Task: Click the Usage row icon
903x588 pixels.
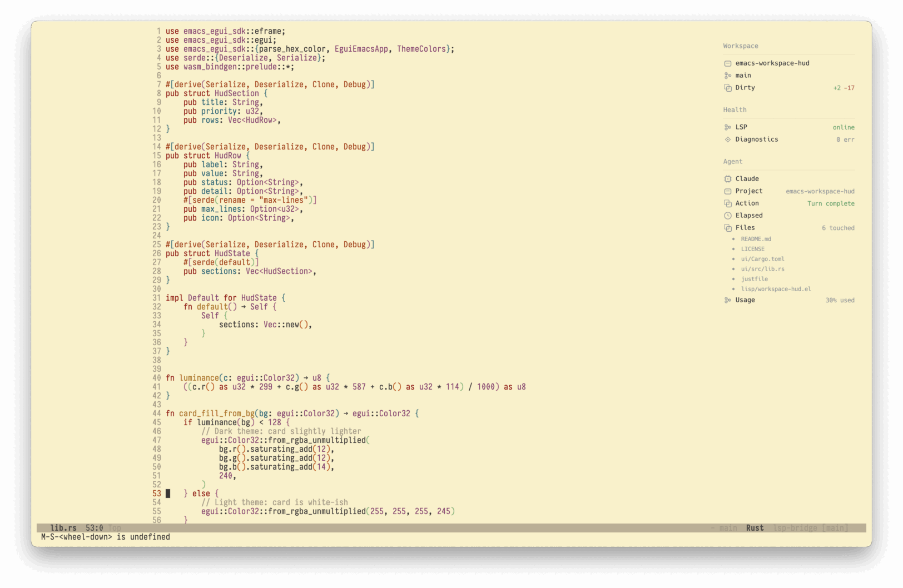Action: [x=727, y=300]
